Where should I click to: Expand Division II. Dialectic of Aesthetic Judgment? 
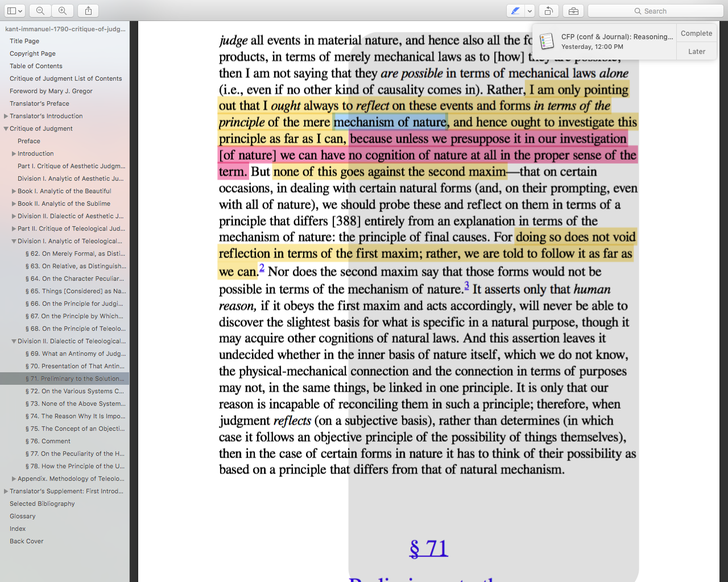pos(14,216)
